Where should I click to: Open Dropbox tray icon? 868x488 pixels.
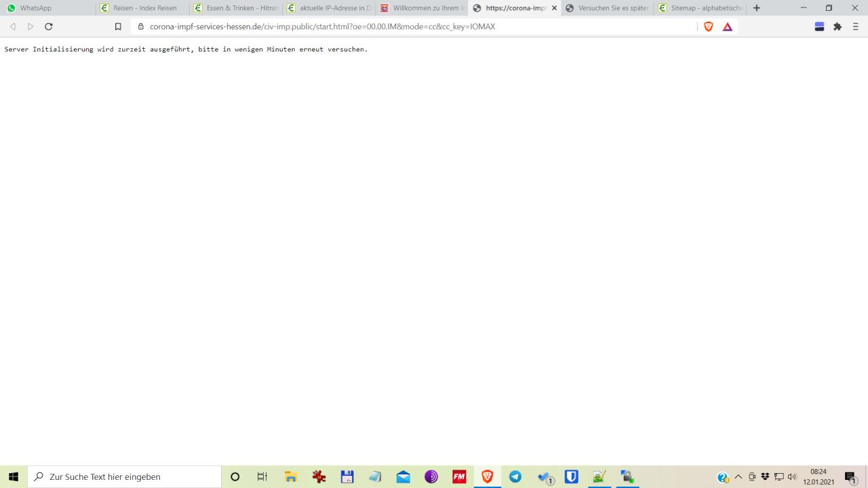click(765, 476)
